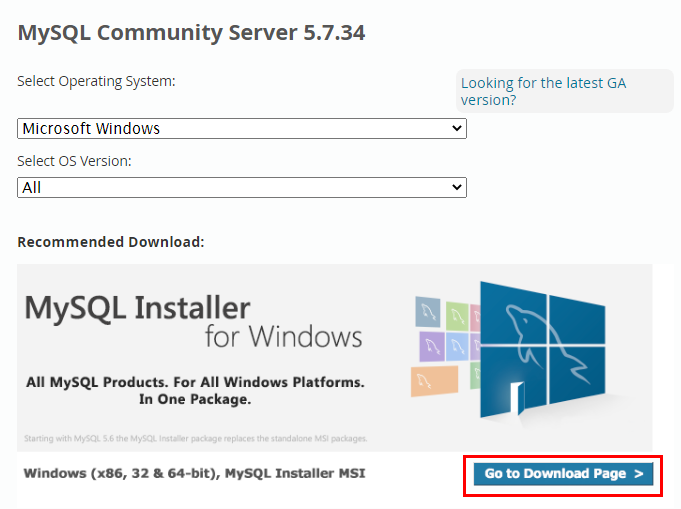681x509 pixels.
Task: Click the dolphin Windows logo graphic
Action: (x=543, y=350)
